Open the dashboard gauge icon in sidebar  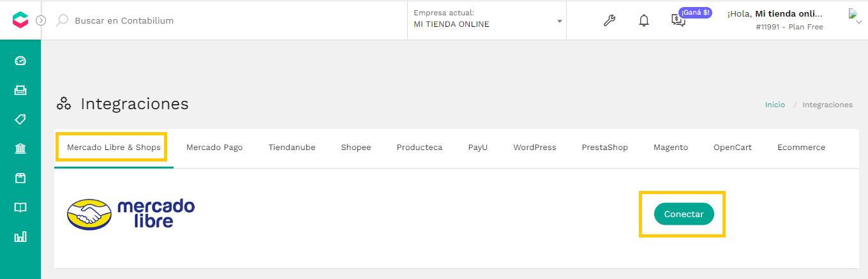click(20, 61)
